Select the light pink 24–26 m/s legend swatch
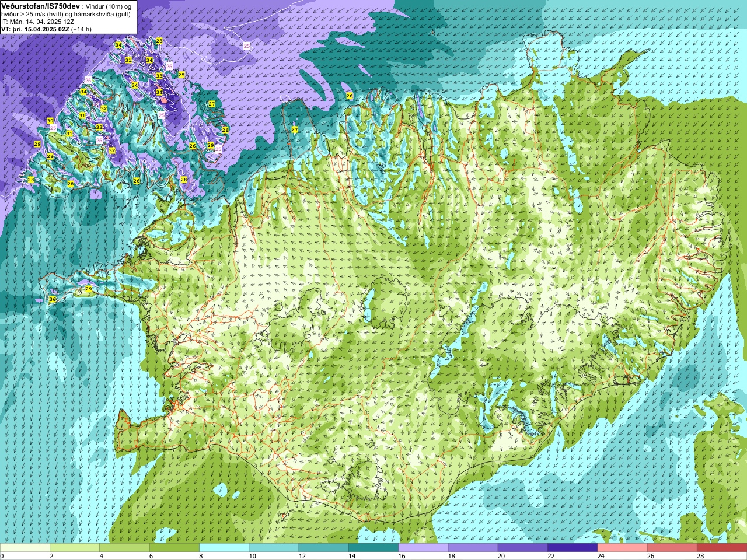 [623, 548]
